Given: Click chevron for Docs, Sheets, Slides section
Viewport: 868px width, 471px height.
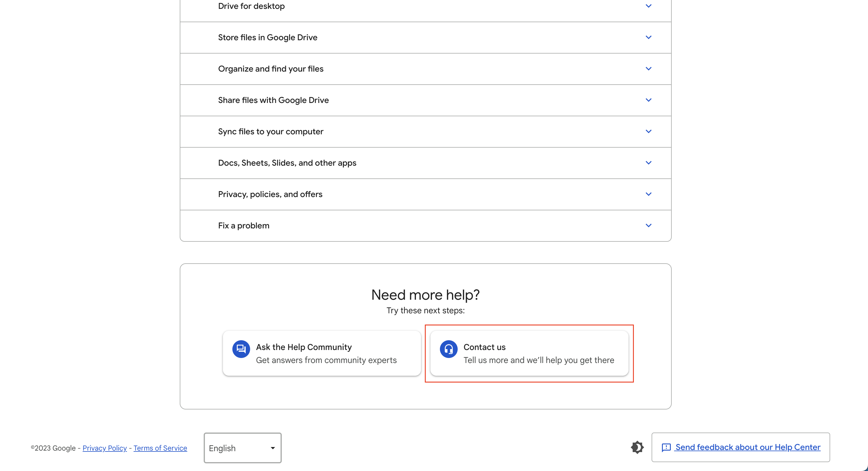Looking at the screenshot, I should [x=648, y=163].
